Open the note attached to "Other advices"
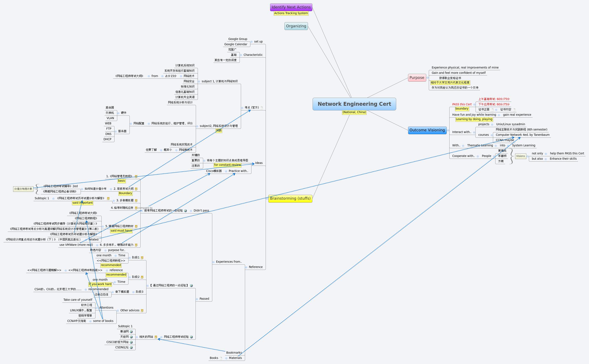589x364 pixels. [142, 310]
